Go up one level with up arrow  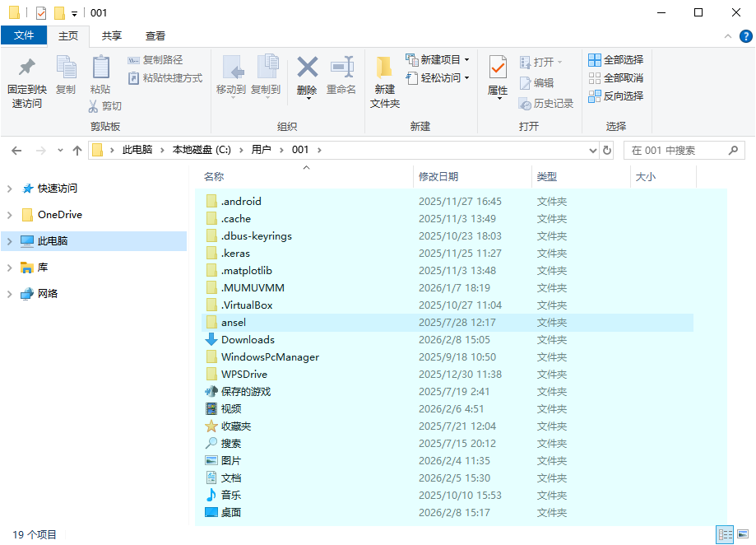click(x=77, y=151)
